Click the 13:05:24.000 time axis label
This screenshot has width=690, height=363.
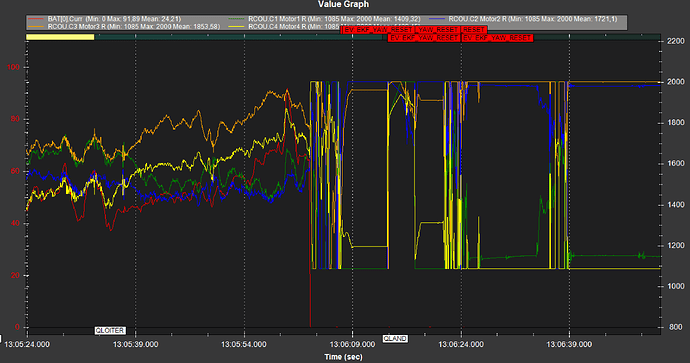tap(27, 344)
